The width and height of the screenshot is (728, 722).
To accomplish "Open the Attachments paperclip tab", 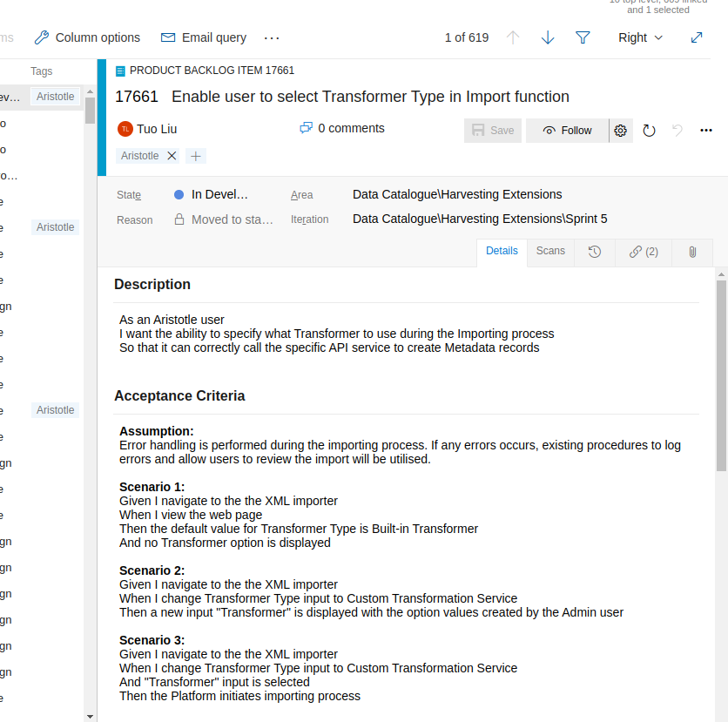I will click(692, 252).
